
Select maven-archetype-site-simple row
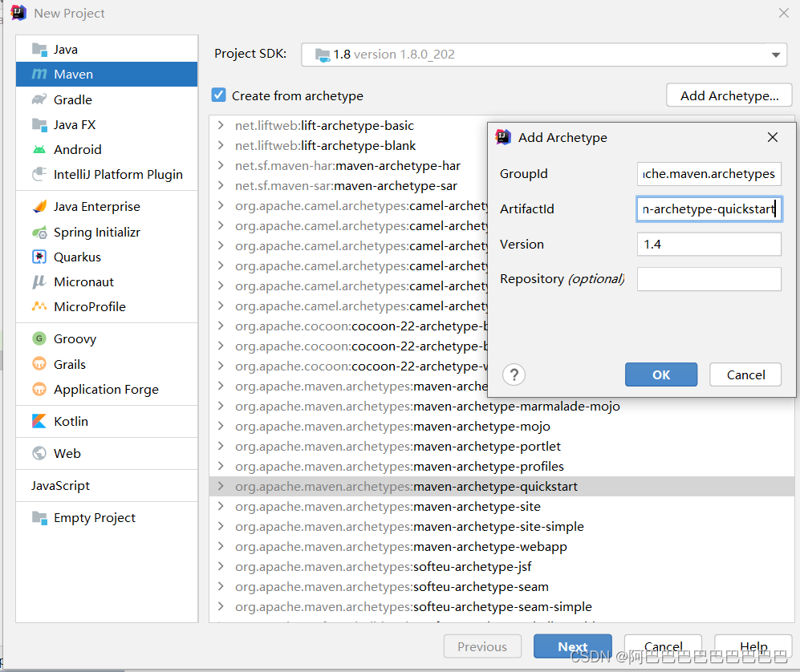[x=502, y=527]
